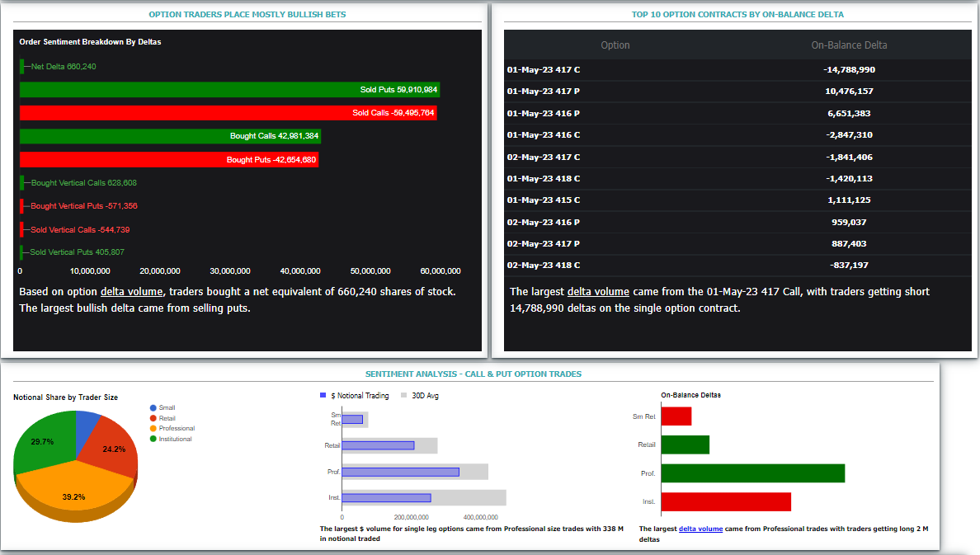Click the Top 10 Option Contracts heading
Viewport: 980px width, 555px height.
tap(737, 14)
